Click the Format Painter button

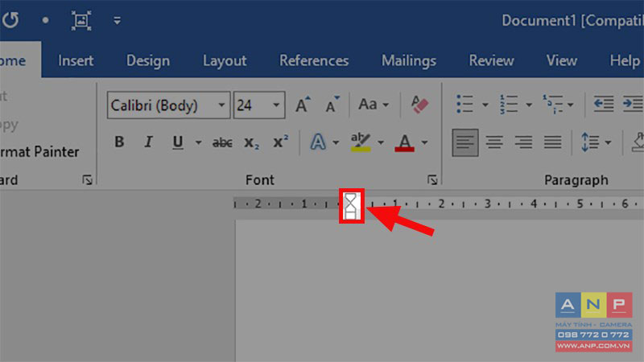click(x=39, y=152)
